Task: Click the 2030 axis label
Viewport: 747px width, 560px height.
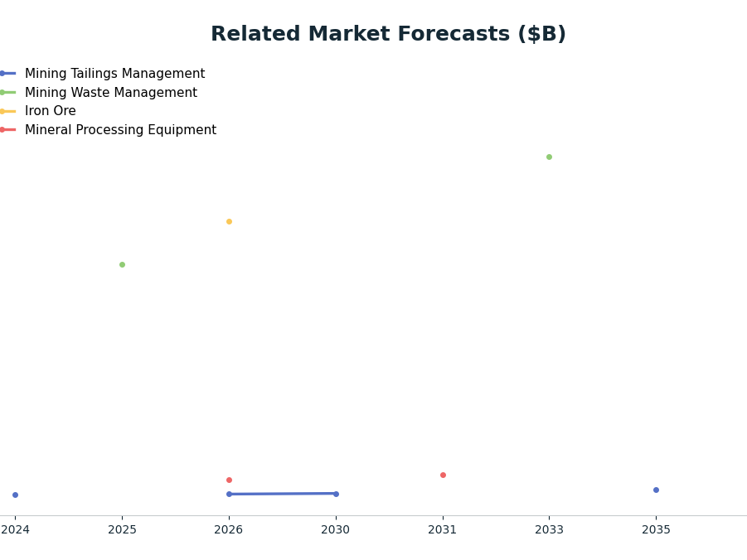Action: pyautogui.click(x=336, y=530)
